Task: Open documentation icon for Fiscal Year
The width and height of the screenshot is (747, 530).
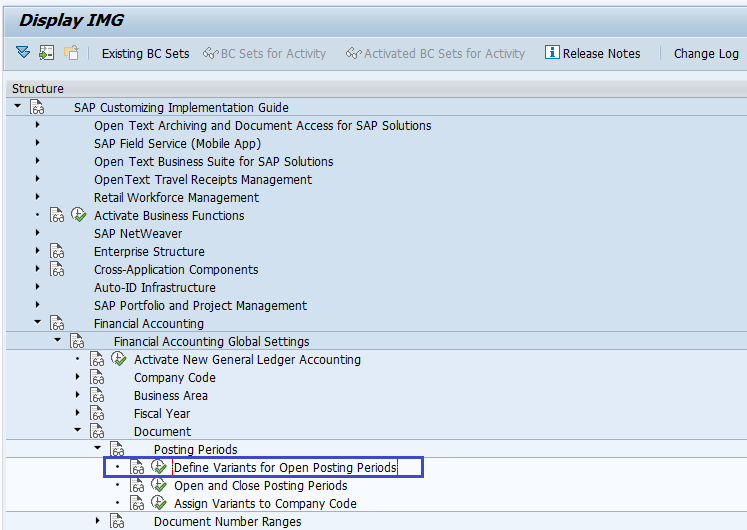Action: point(97,413)
